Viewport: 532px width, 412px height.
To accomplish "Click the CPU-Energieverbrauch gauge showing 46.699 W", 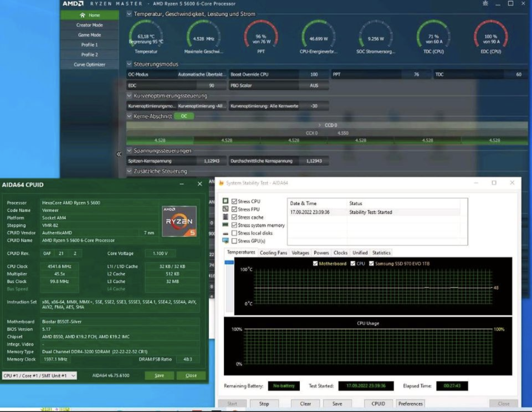I will click(x=318, y=37).
